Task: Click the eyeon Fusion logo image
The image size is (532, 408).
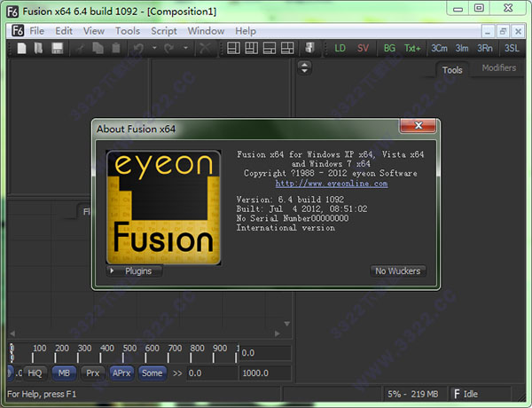Action: 163,208
